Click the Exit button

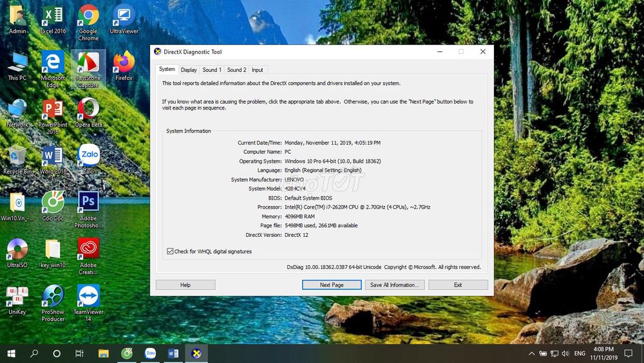point(458,284)
